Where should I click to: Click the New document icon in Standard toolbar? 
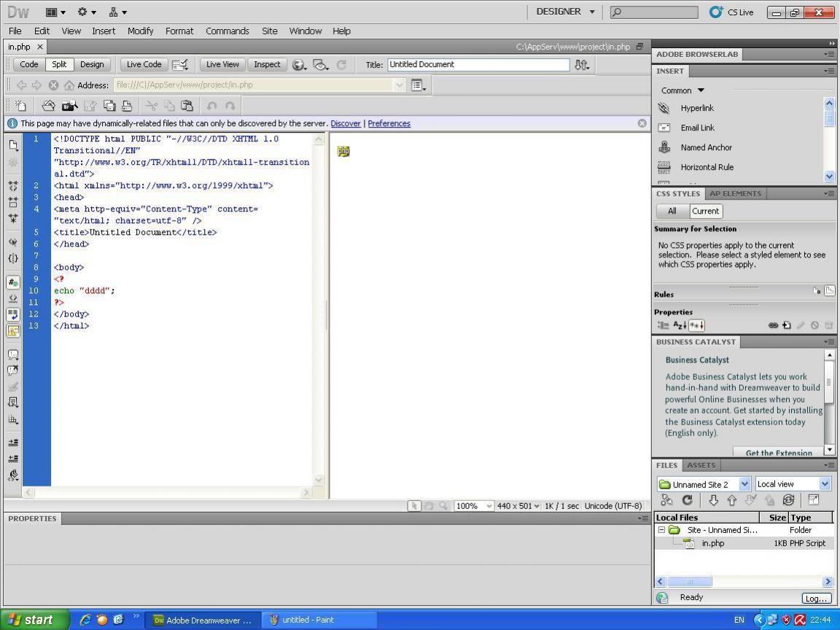(21, 106)
